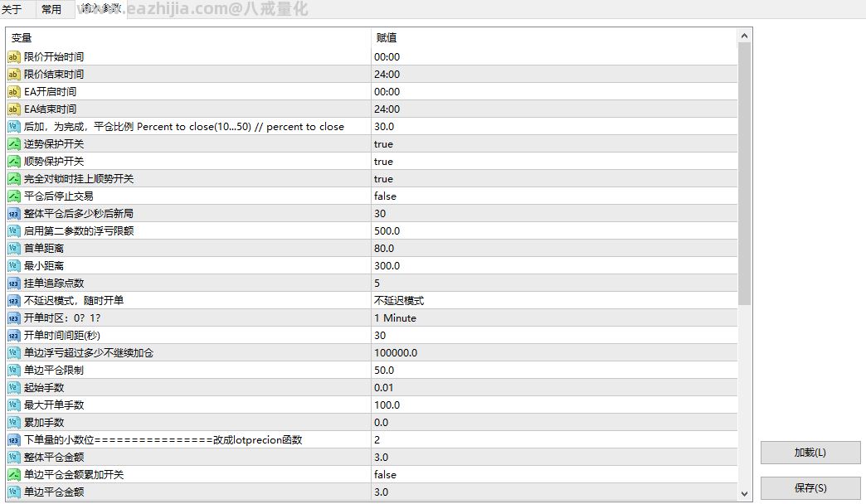Viewport: 866px width, 504px height.
Task: Click the double icon beside 起始手数
Action: click(x=14, y=387)
